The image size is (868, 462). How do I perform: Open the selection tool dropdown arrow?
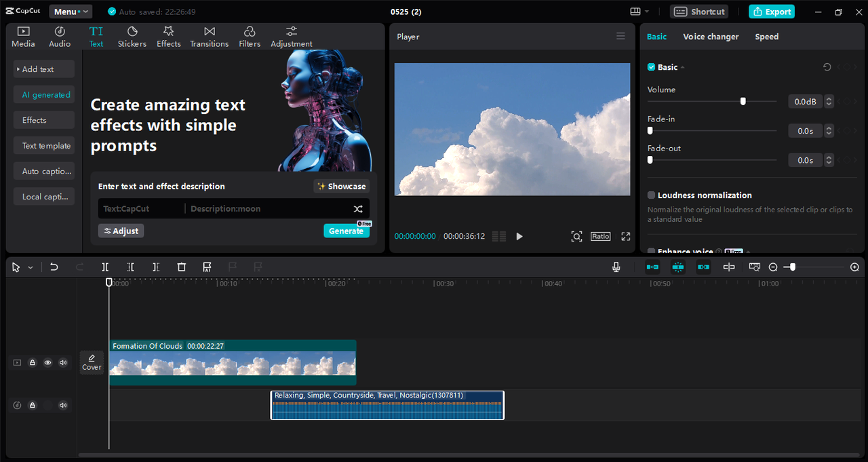pyautogui.click(x=31, y=268)
